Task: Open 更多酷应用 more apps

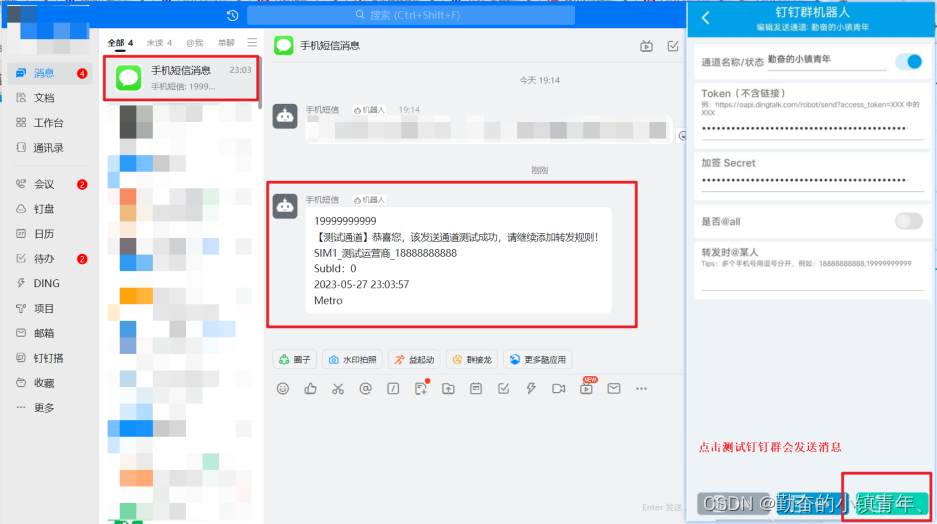Action: tap(538, 360)
